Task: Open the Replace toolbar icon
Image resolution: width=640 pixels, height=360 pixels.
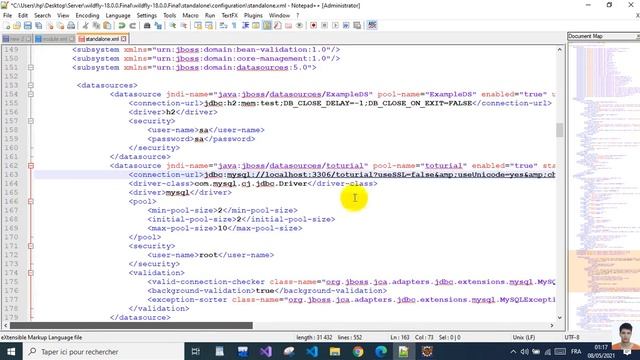Action: tap(158, 25)
